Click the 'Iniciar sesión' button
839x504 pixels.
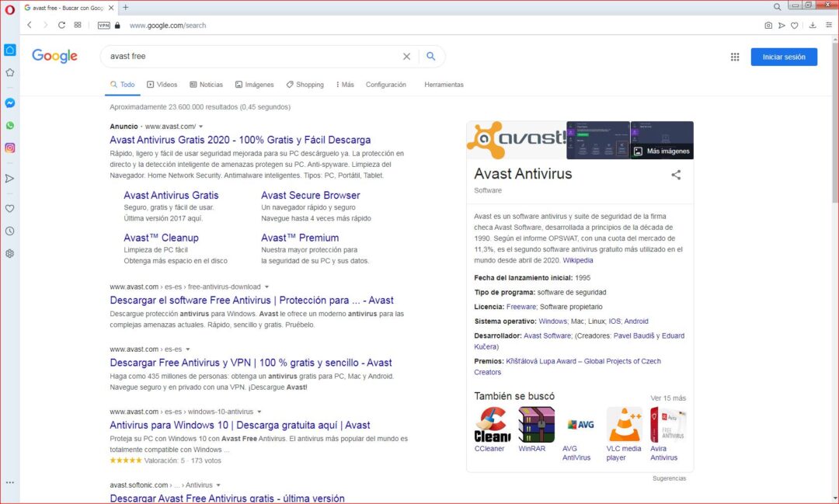783,57
